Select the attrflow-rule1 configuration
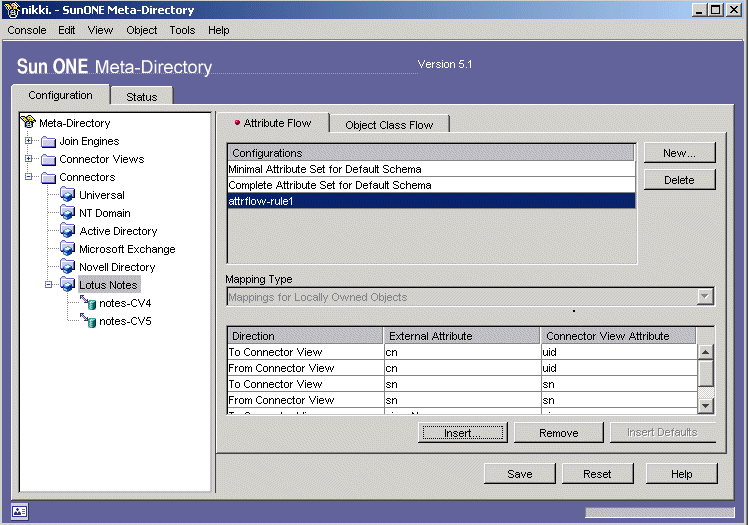 [x=431, y=201]
